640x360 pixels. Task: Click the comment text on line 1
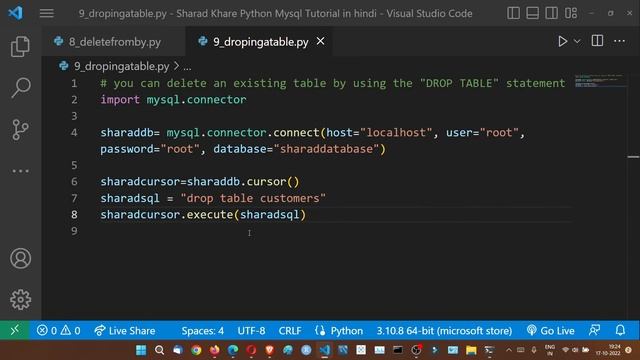coord(333,83)
